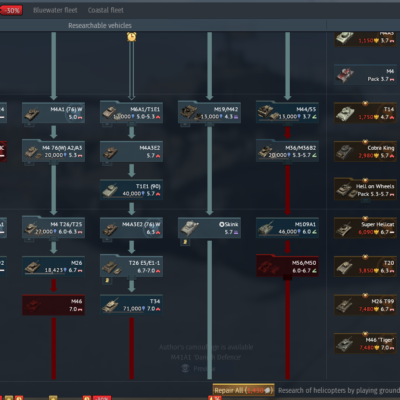This screenshot has height=400, width=400.
Task: Select the premium M4A5 card
Action: [x=365, y=39]
